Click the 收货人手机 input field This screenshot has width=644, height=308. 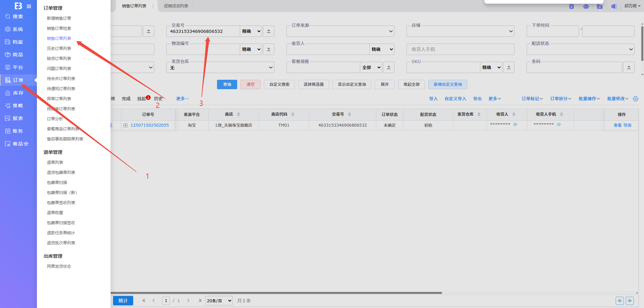tap(460, 49)
